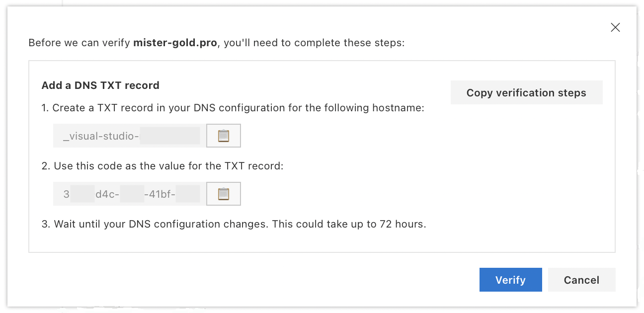
Task: Click the Copy verification steps button
Action: click(526, 92)
